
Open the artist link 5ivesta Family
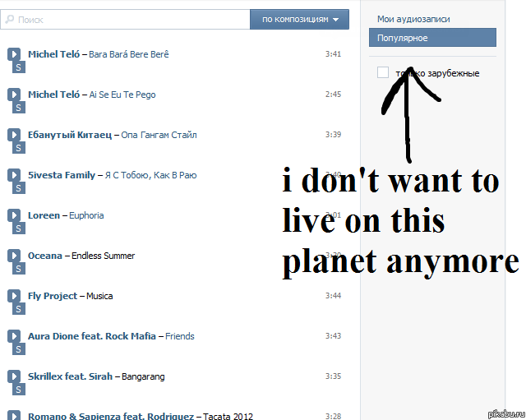(x=62, y=175)
